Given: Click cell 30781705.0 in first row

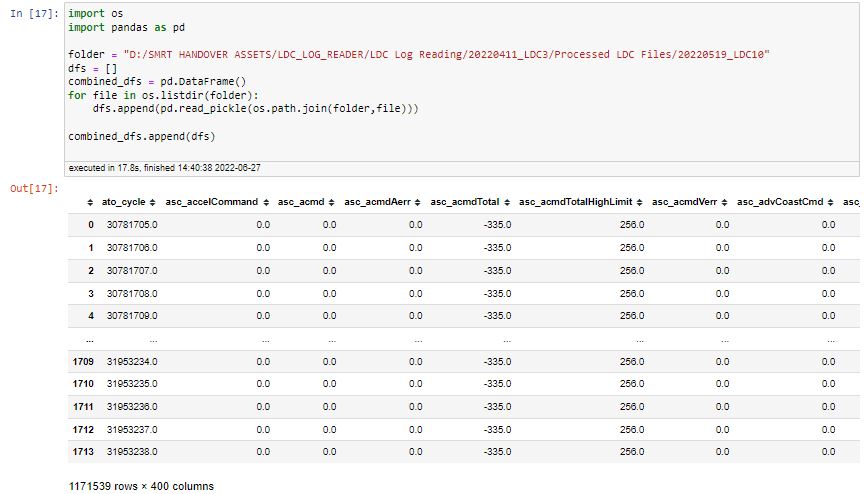Looking at the screenshot, I should (132, 225).
